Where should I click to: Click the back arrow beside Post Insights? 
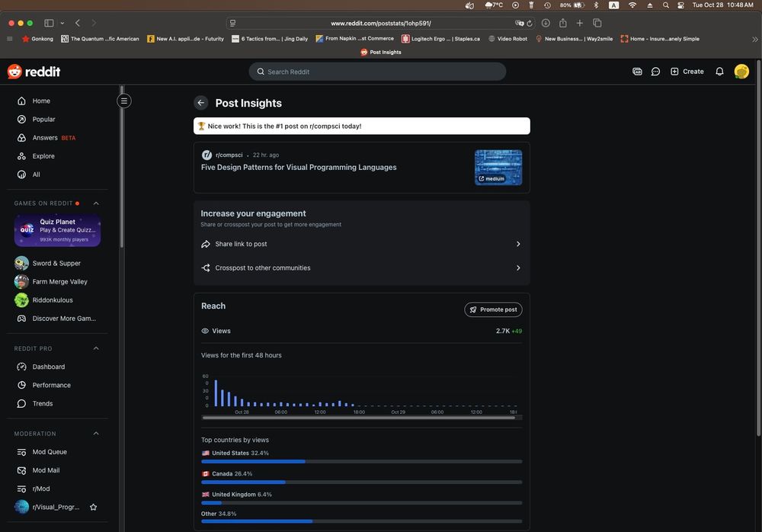click(x=200, y=103)
